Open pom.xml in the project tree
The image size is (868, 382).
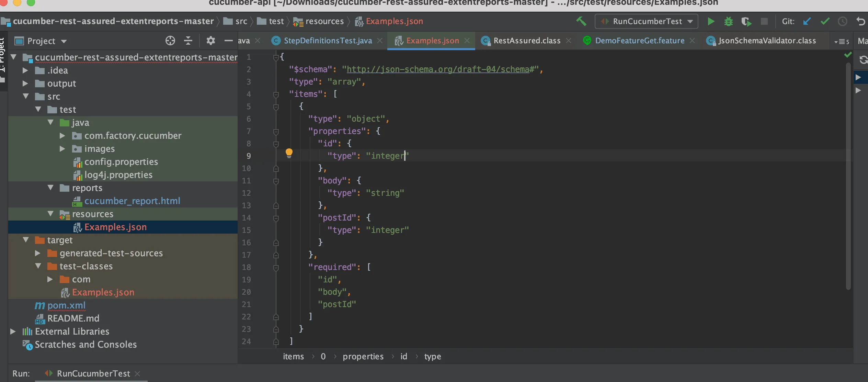[x=66, y=305]
